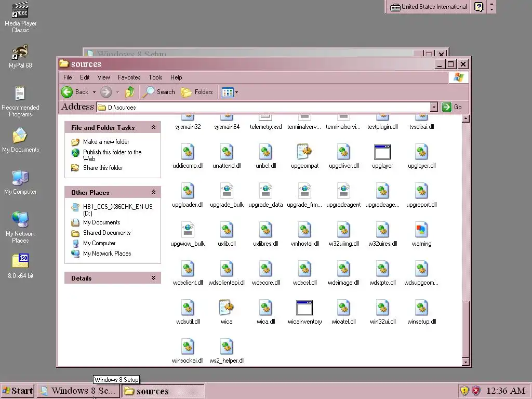Click the Up folder toolbar icon

[x=129, y=92]
